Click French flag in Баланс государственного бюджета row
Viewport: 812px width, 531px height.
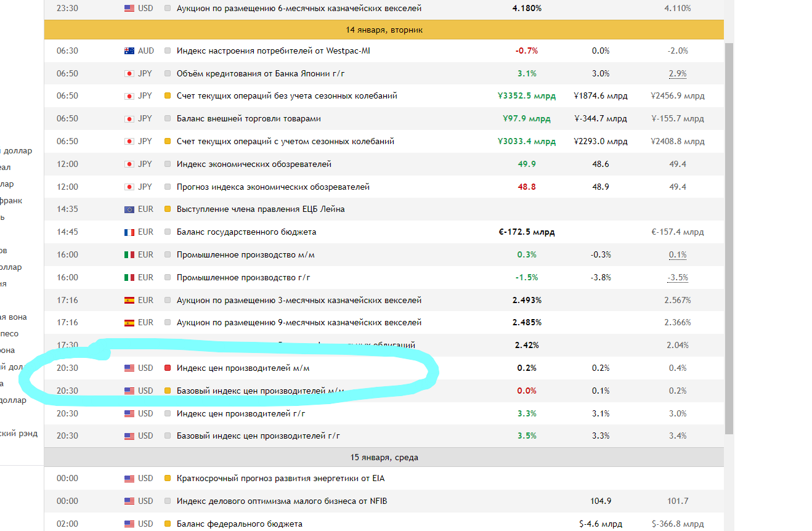coord(129,232)
